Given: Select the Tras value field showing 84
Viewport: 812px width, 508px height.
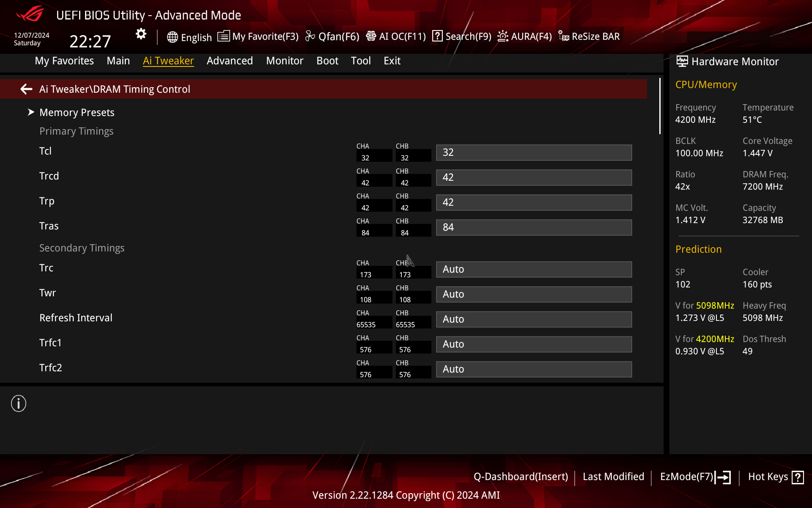Looking at the screenshot, I should click(x=534, y=227).
